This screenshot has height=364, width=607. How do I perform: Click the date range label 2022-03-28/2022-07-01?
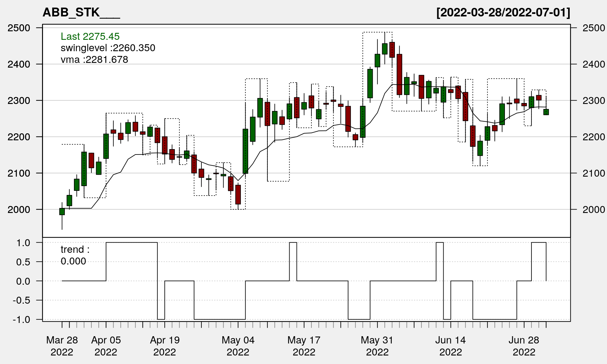pos(503,13)
